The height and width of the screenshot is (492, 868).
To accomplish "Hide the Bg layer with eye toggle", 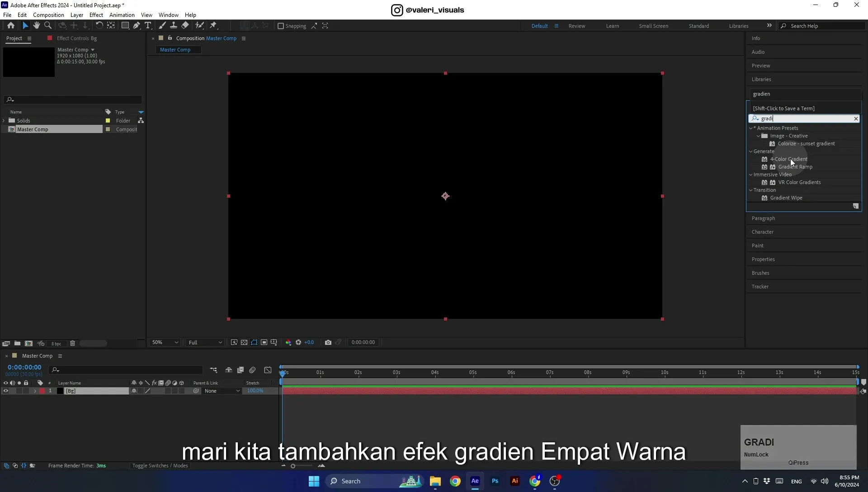I will pyautogui.click(x=5, y=391).
